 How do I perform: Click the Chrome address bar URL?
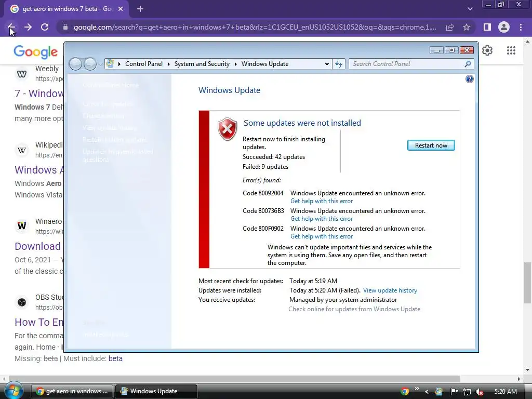[x=255, y=27]
